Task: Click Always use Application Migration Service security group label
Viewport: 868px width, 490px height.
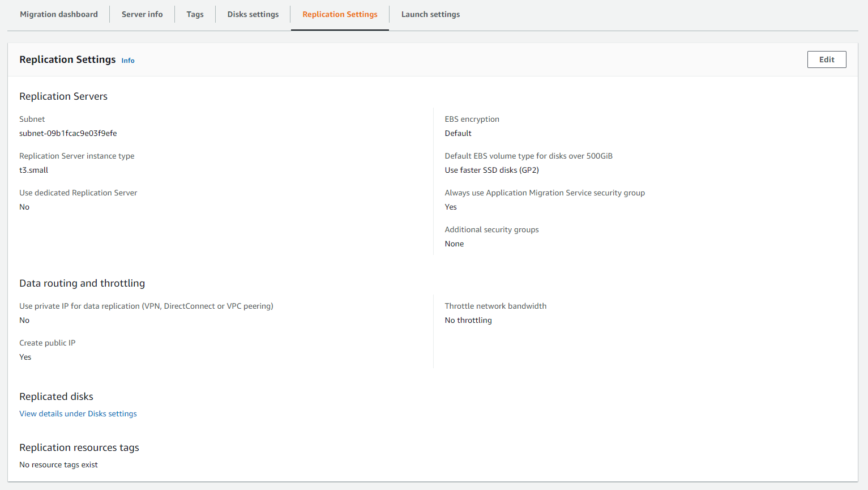Action: [x=545, y=193]
